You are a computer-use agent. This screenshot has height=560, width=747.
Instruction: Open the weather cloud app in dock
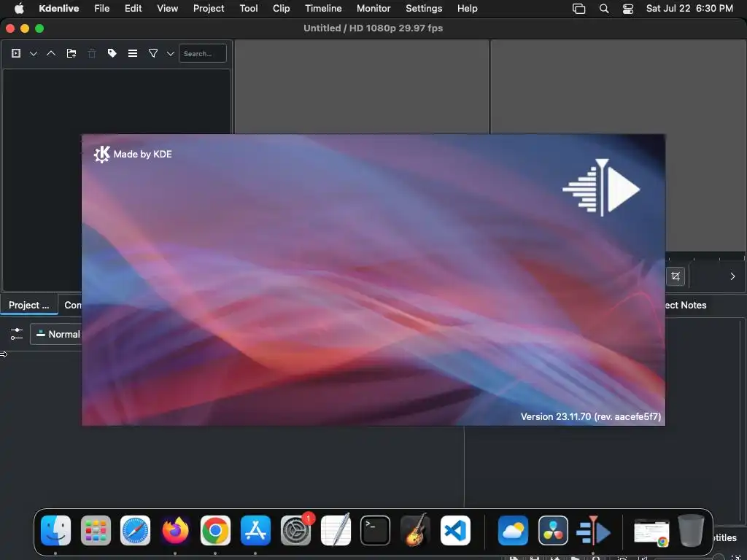[513, 531]
